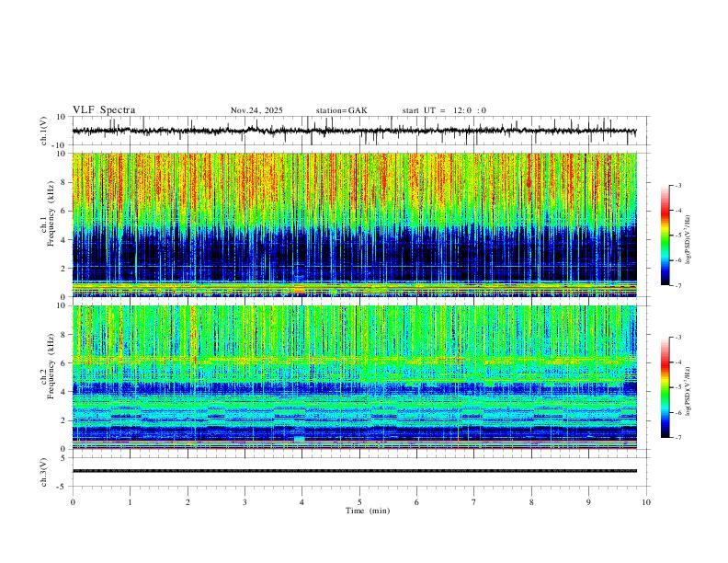This screenshot has height=563, width=728.
Task: Click the ch.1 voltage waveform trace
Action: tap(355, 131)
